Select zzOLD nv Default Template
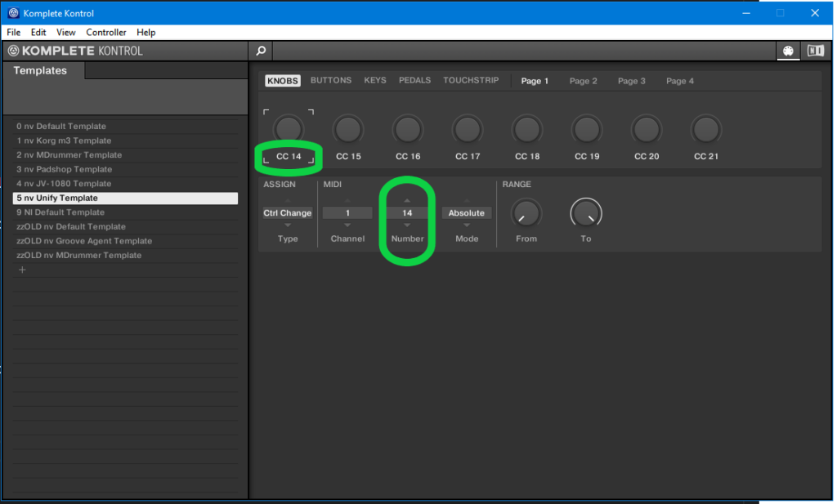This screenshot has height=504, width=837. (x=125, y=226)
